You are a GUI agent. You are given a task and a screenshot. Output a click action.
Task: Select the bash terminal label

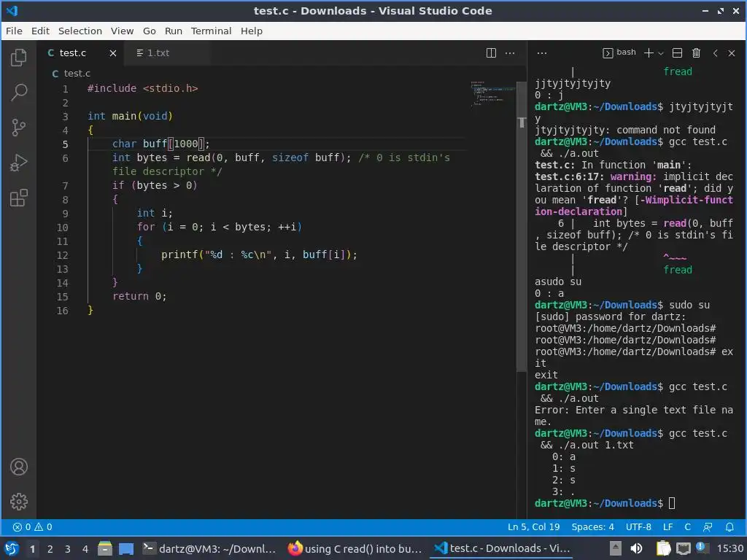tap(619, 52)
